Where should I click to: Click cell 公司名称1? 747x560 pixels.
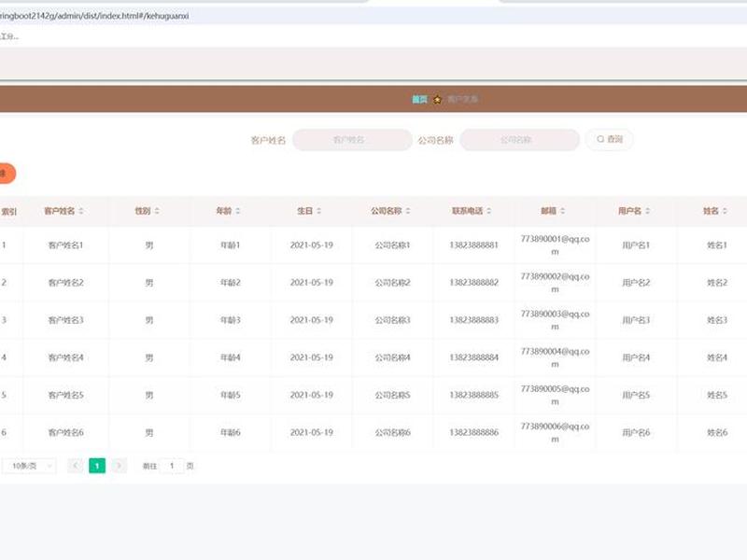[392, 245]
